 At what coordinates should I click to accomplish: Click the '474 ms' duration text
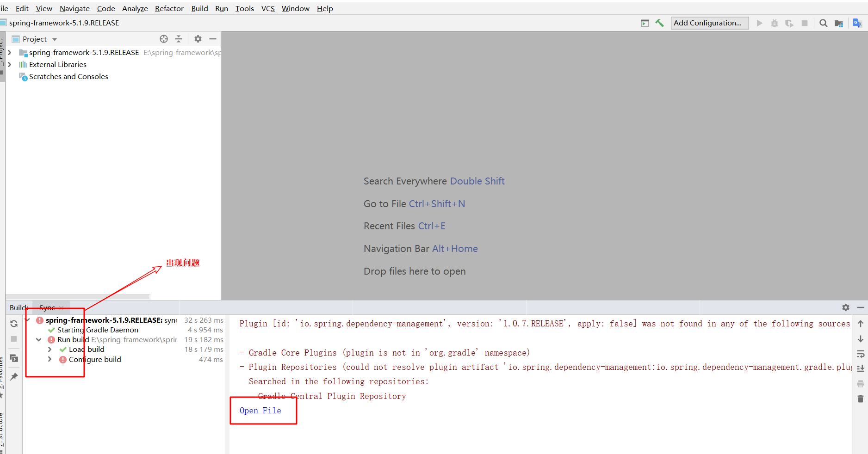[x=211, y=360]
